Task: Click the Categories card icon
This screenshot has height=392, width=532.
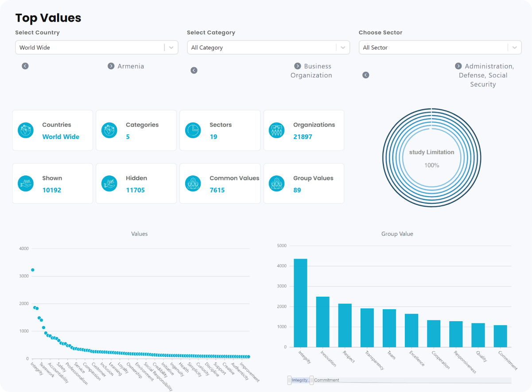Action: [109, 130]
